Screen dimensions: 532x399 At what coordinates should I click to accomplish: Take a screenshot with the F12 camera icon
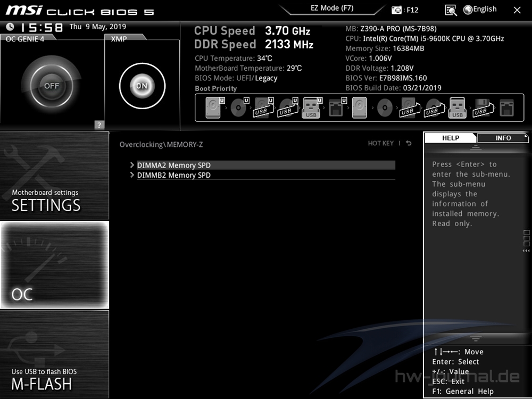pyautogui.click(x=396, y=10)
